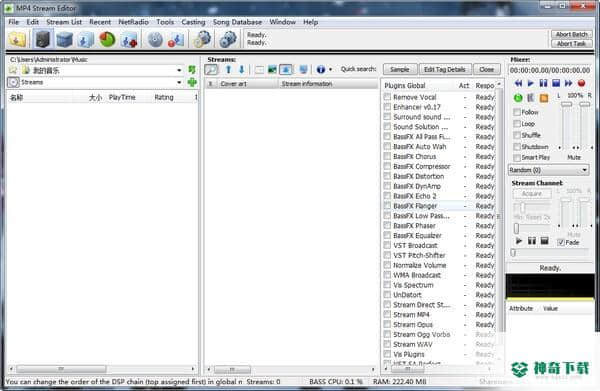
Task: Enable the Remove Vocal plugin checkbox
Action: 387,97
